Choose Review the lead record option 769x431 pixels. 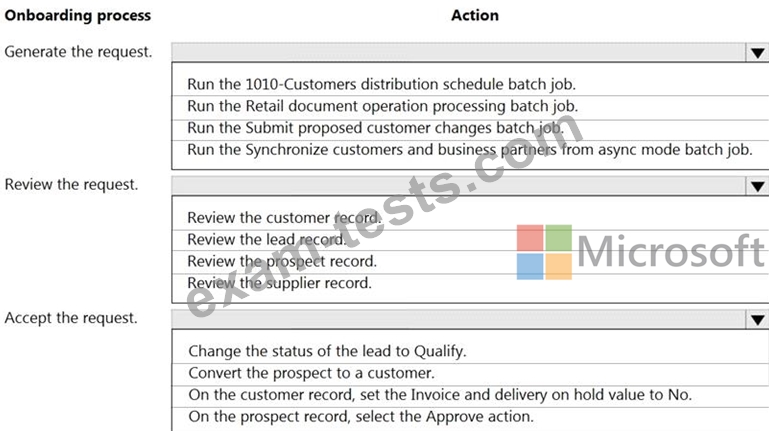pyautogui.click(x=266, y=239)
